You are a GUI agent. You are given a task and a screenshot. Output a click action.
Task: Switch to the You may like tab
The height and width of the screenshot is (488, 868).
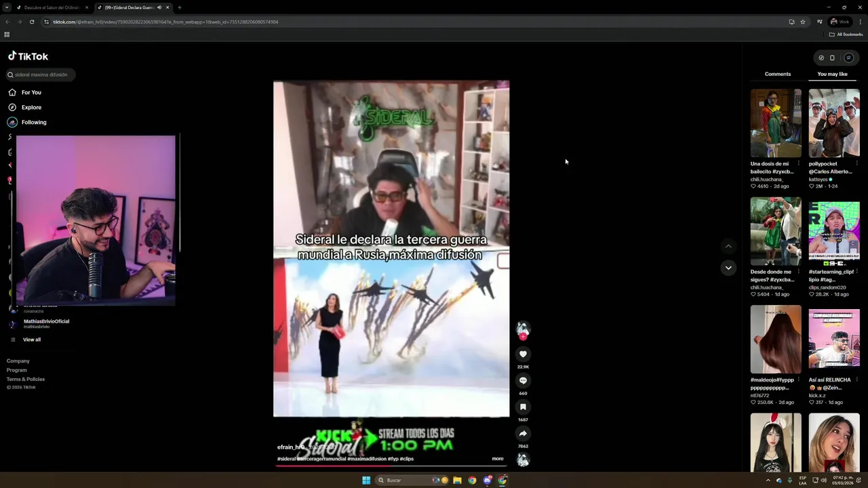pos(832,74)
